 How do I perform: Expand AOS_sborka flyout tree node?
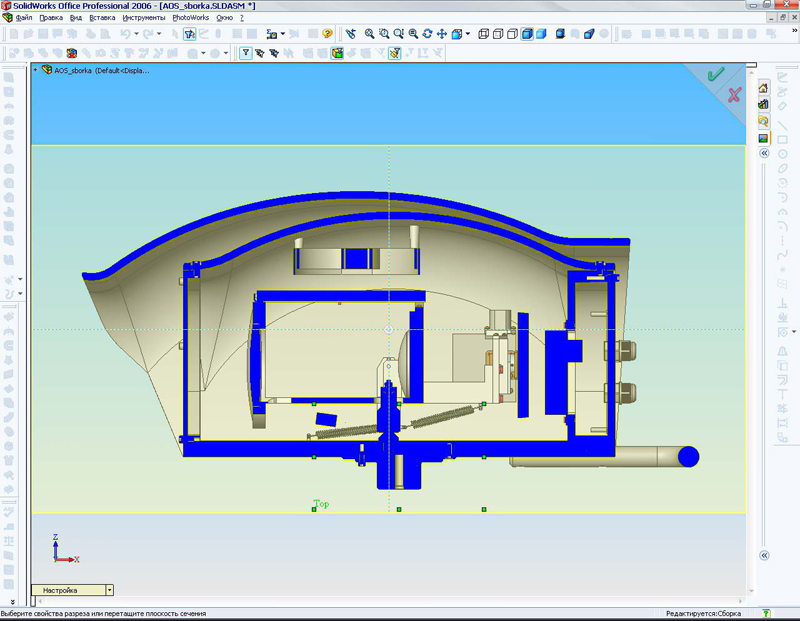coord(35,70)
